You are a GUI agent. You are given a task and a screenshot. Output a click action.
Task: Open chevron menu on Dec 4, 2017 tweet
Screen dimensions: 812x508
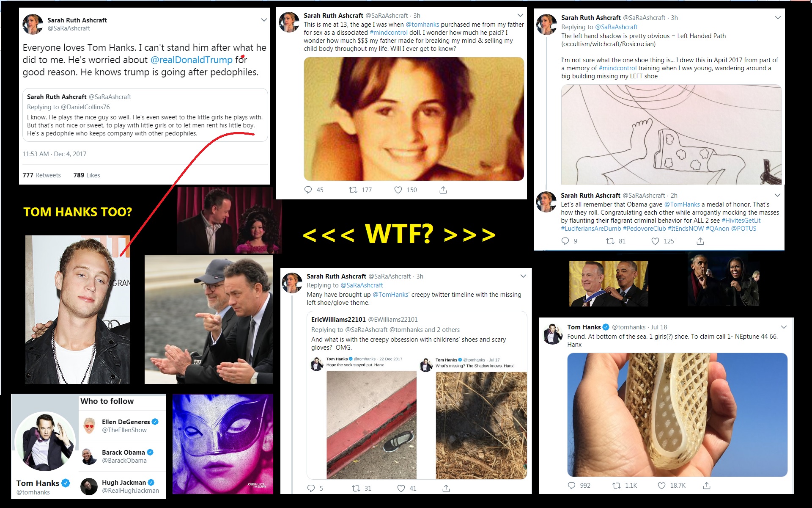(x=264, y=20)
